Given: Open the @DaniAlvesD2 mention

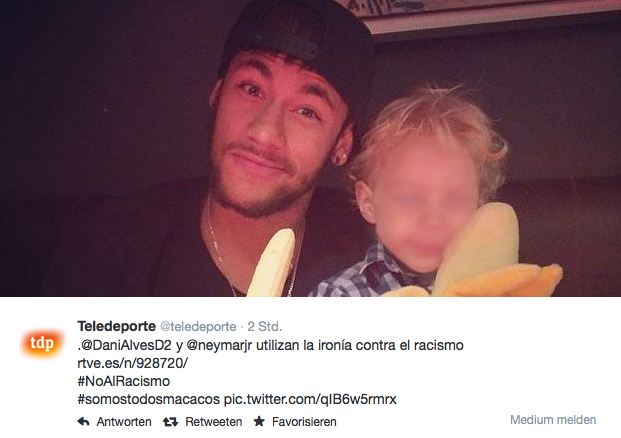Looking at the screenshot, I should click(126, 345).
